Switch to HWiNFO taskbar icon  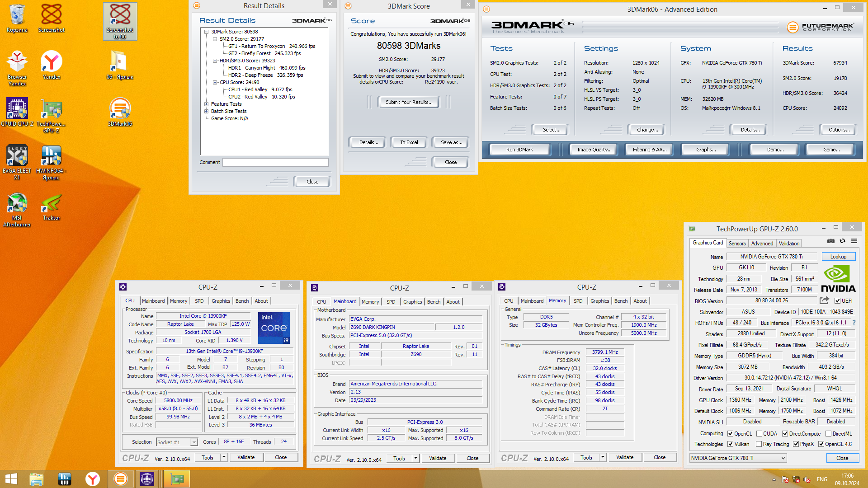(x=65, y=479)
